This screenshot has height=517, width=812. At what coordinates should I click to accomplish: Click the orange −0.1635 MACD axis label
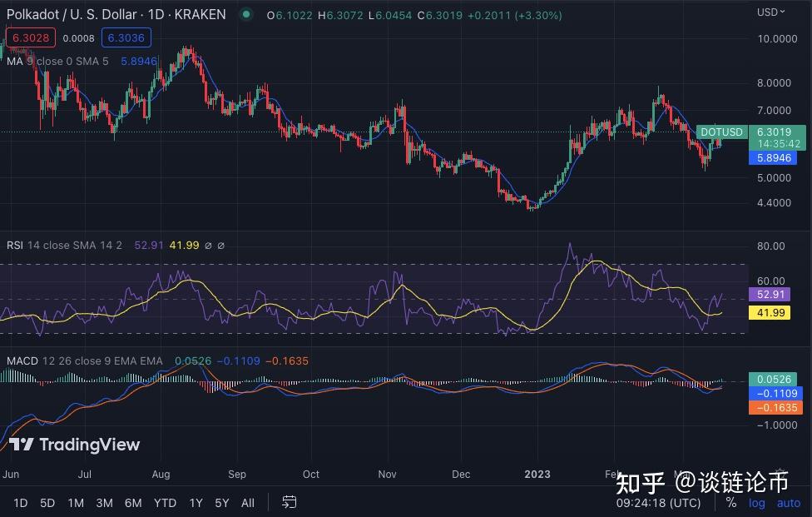tap(775, 408)
